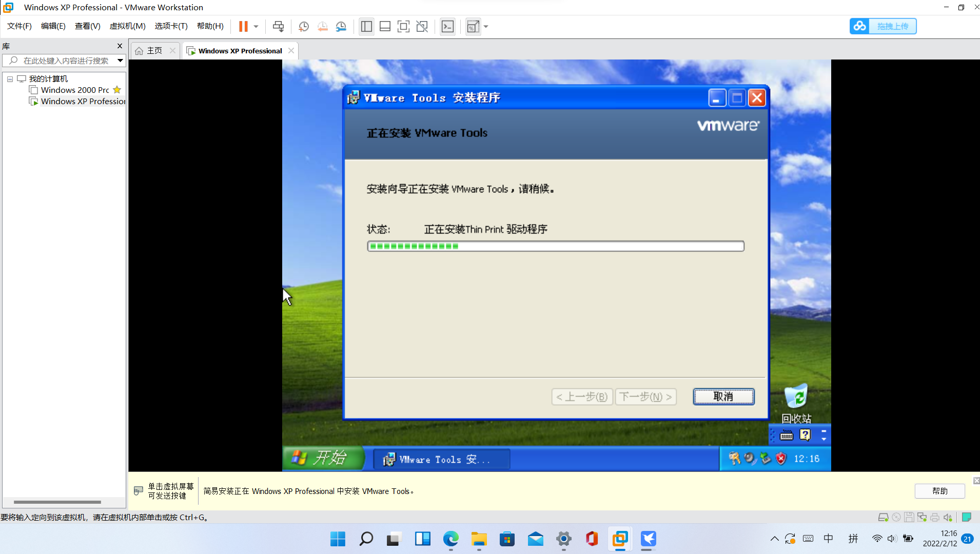Click the installation progress bar
980x554 pixels.
[x=556, y=246]
